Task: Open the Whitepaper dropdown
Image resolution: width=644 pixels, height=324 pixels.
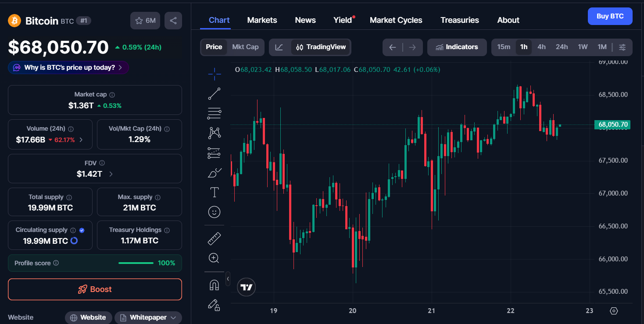Action: [148, 317]
